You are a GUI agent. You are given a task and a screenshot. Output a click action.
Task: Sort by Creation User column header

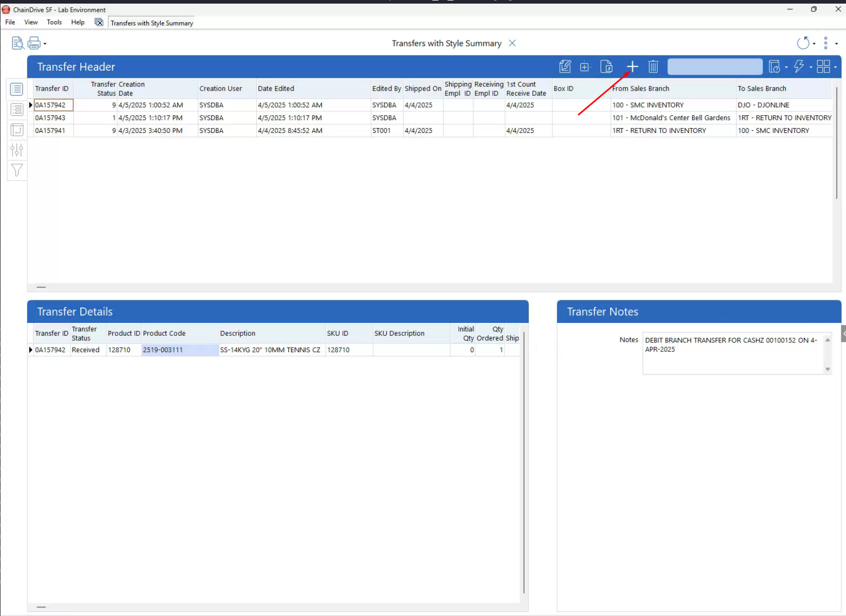pyautogui.click(x=227, y=89)
